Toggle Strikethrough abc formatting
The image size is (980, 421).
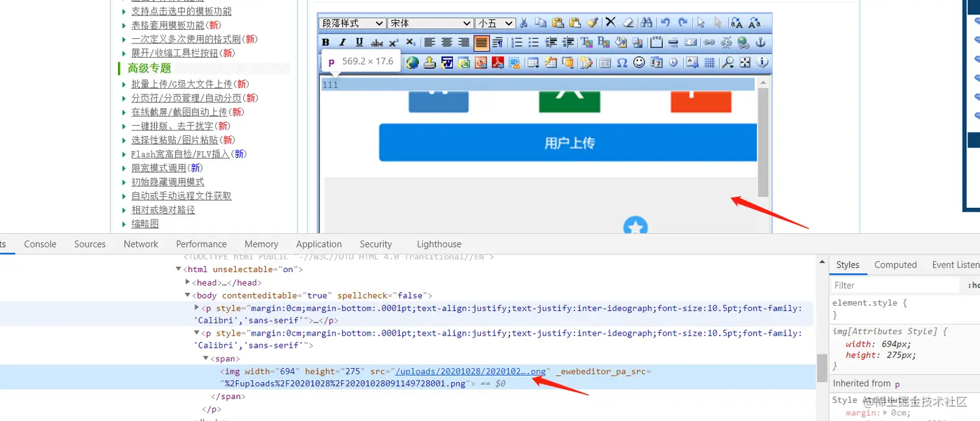[x=377, y=42]
